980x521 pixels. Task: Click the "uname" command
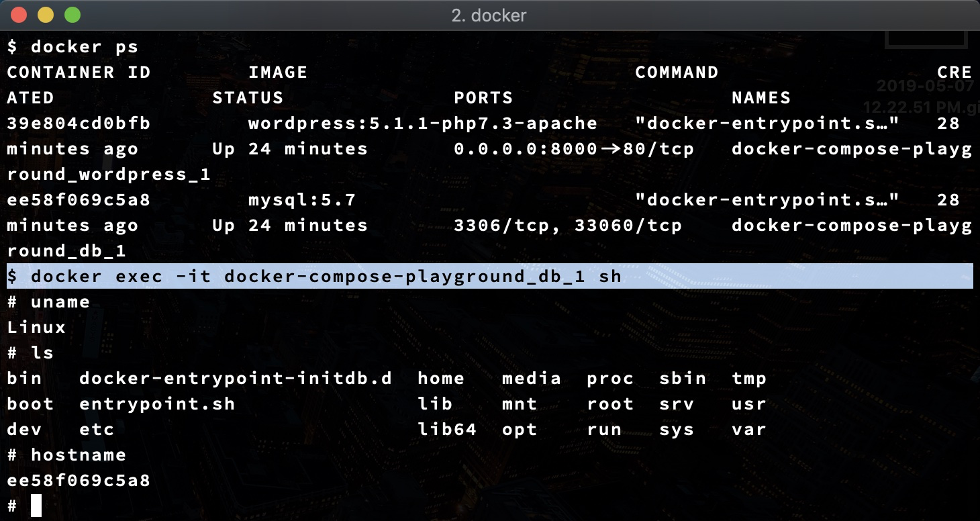point(60,302)
